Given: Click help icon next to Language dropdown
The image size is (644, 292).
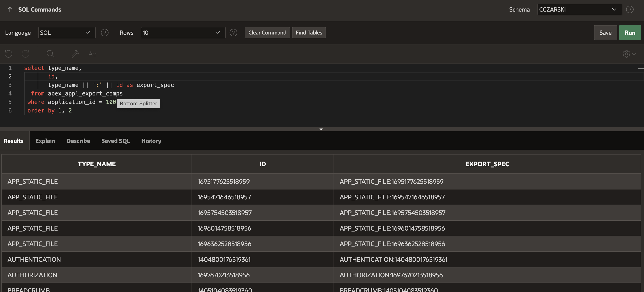Looking at the screenshot, I should pyautogui.click(x=105, y=33).
